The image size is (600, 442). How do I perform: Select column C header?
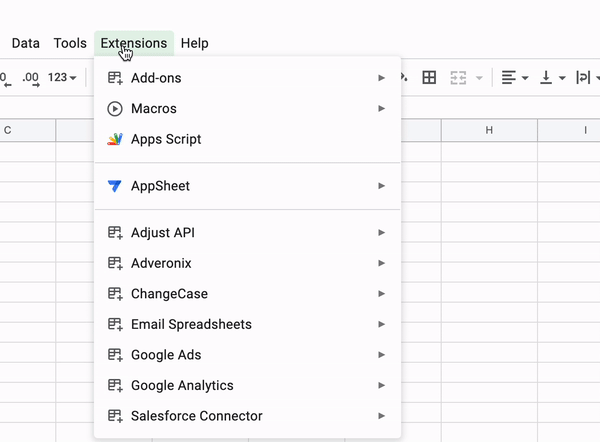click(x=28, y=130)
